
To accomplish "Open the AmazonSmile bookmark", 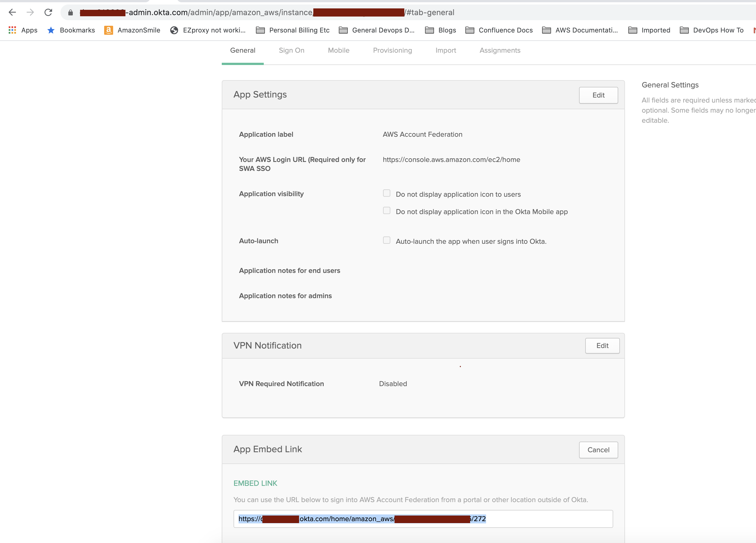I will pyautogui.click(x=132, y=30).
